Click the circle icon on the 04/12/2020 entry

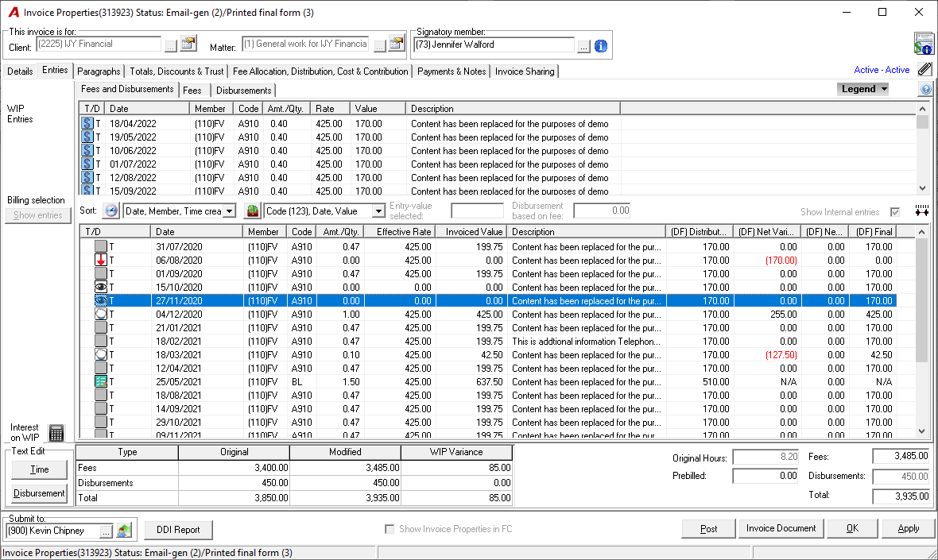(100, 314)
